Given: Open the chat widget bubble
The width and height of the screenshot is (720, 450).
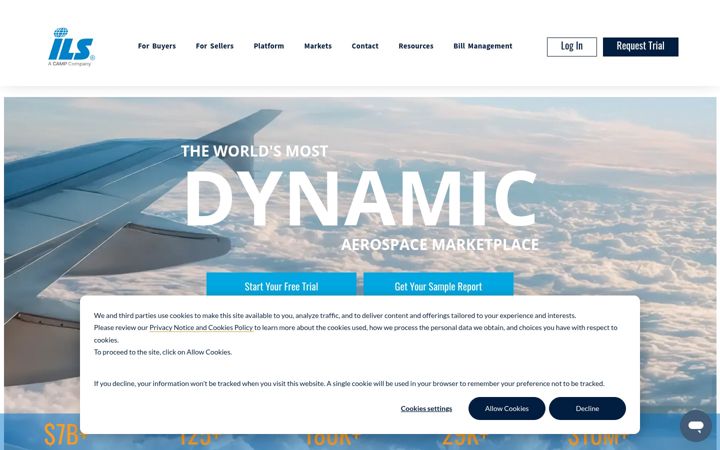Looking at the screenshot, I should 696,426.
